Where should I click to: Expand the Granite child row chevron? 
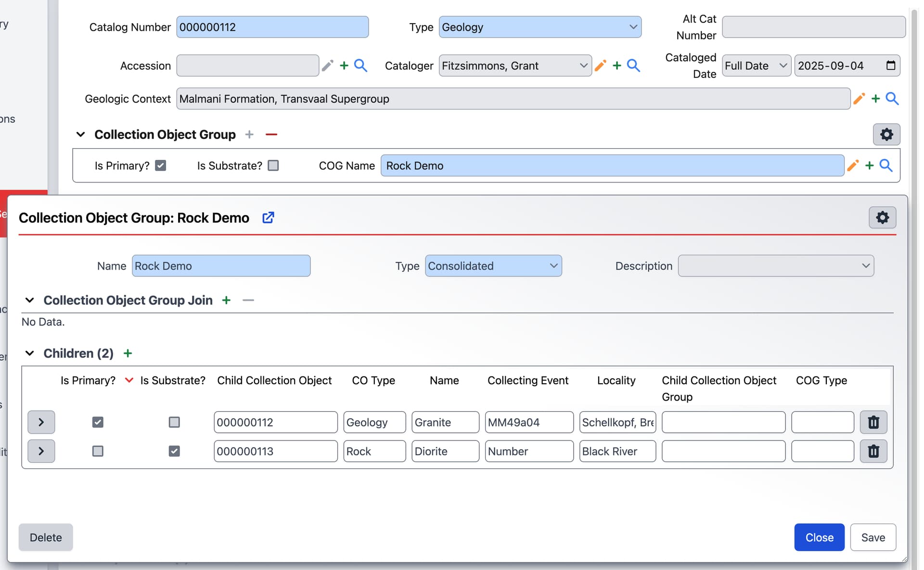coord(41,422)
